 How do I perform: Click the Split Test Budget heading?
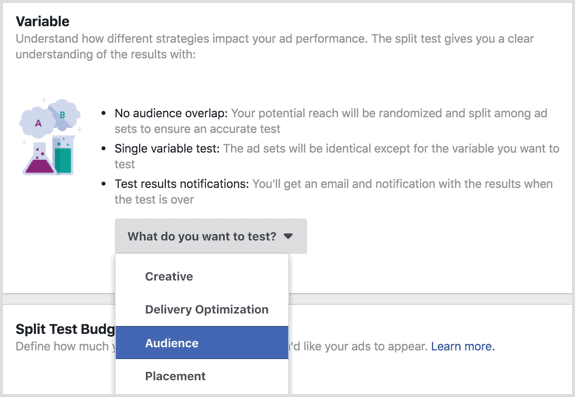coord(65,329)
